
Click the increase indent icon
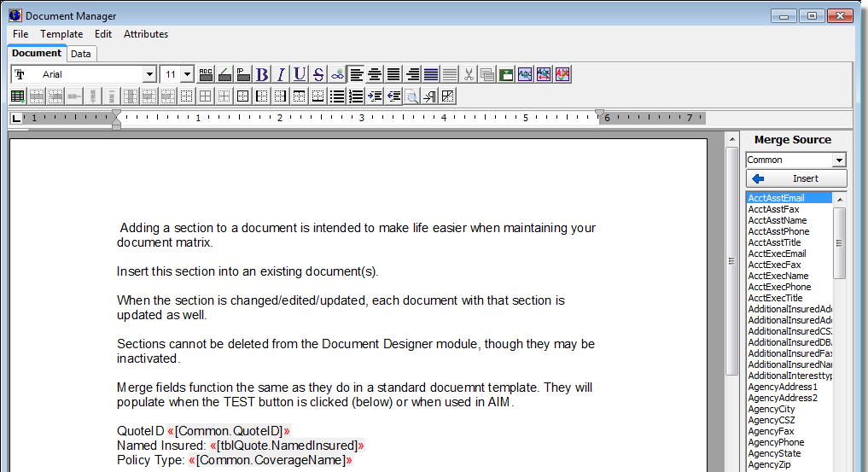[375, 96]
